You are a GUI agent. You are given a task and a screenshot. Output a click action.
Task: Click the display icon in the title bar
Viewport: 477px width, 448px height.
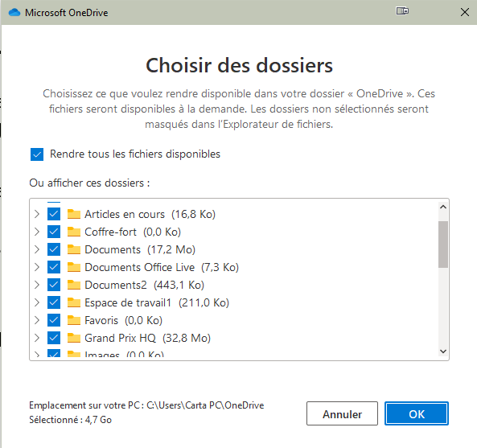pos(402,11)
